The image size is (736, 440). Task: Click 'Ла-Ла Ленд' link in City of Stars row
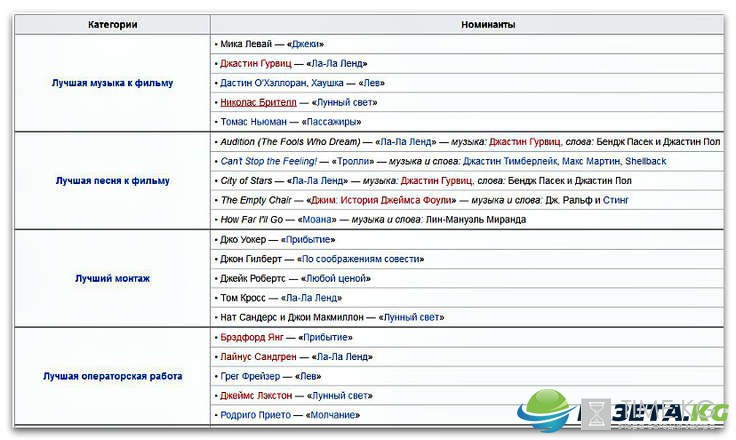(x=318, y=181)
